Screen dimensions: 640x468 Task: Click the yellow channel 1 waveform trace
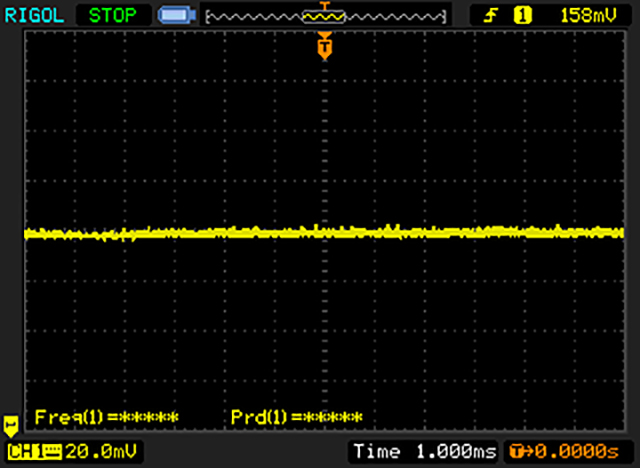[324, 233]
